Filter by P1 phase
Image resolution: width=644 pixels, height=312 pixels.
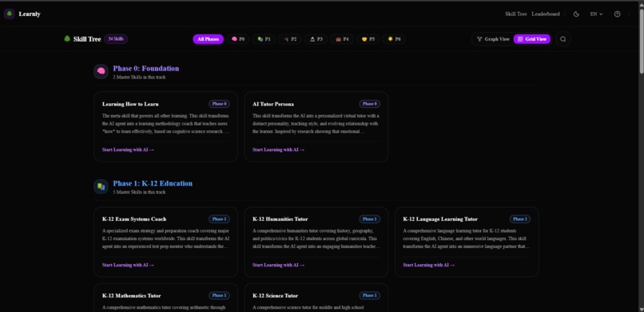pos(264,39)
